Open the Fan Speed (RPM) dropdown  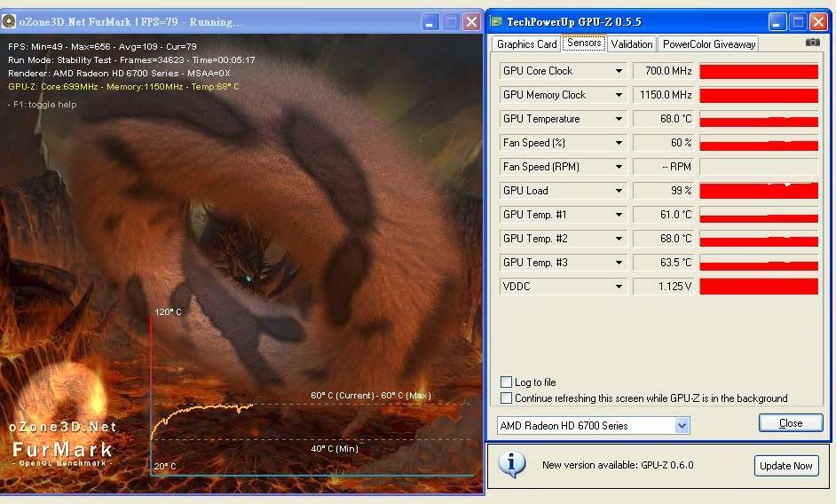[619, 167]
